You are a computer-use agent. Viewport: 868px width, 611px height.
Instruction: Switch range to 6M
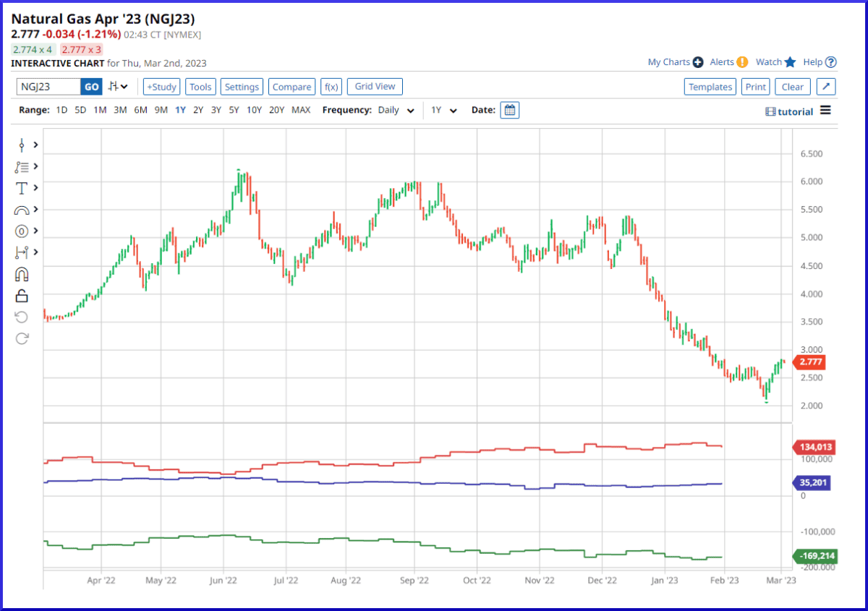point(140,110)
